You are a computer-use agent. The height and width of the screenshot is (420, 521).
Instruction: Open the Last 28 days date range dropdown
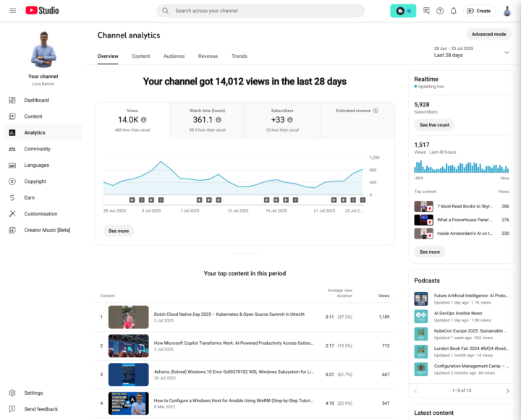coord(471,52)
